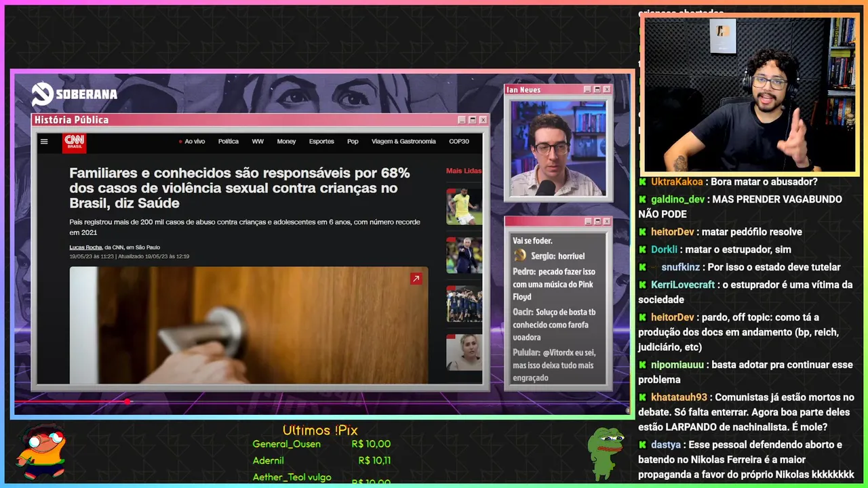Click the khatatauh93 chat message
Viewport: 868px width, 488px height.
tap(746, 412)
